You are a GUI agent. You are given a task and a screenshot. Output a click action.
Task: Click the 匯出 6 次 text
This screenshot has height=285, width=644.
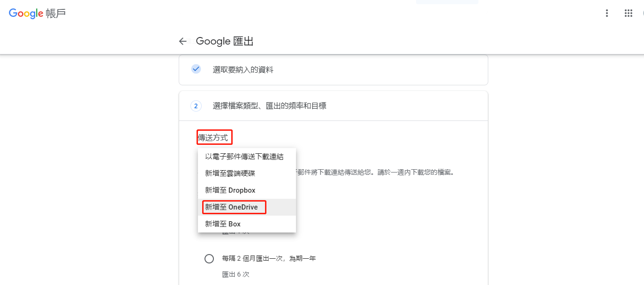235,274
